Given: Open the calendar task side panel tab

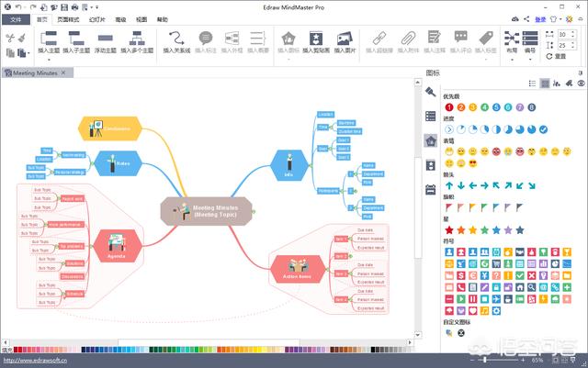Looking at the screenshot, I should (x=431, y=190).
